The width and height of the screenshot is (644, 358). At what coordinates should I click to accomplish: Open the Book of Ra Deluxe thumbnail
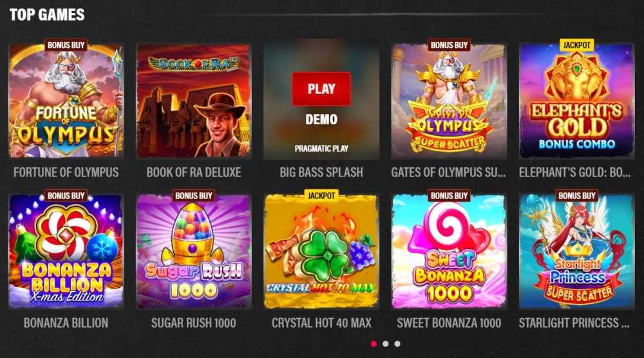[x=193, y=100]
